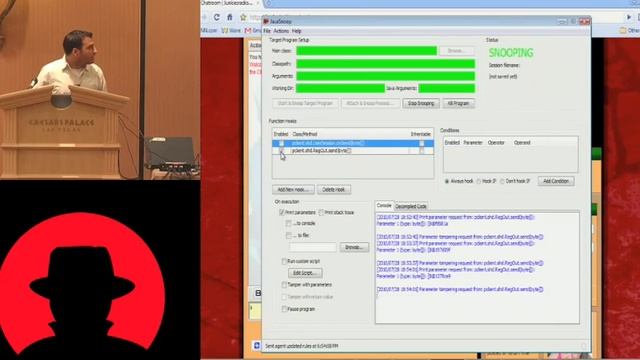Click the JavaSnoop title bar app icon
This screenshot has width=640, height=360.
(266, 21)
